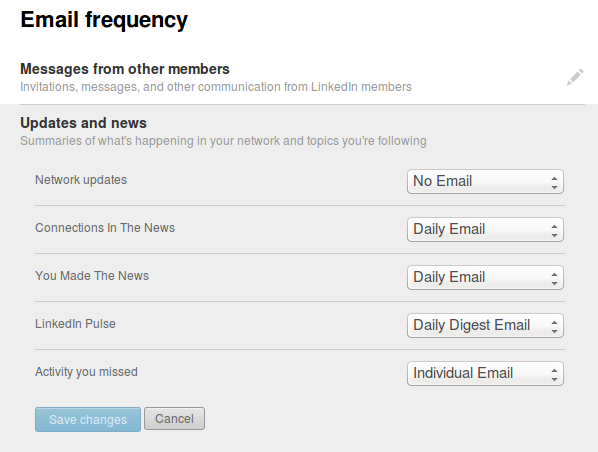598x452 pixels.
Task: Select the Messages from other members heading
Action: pyautogui.click(x=125, y=69)
